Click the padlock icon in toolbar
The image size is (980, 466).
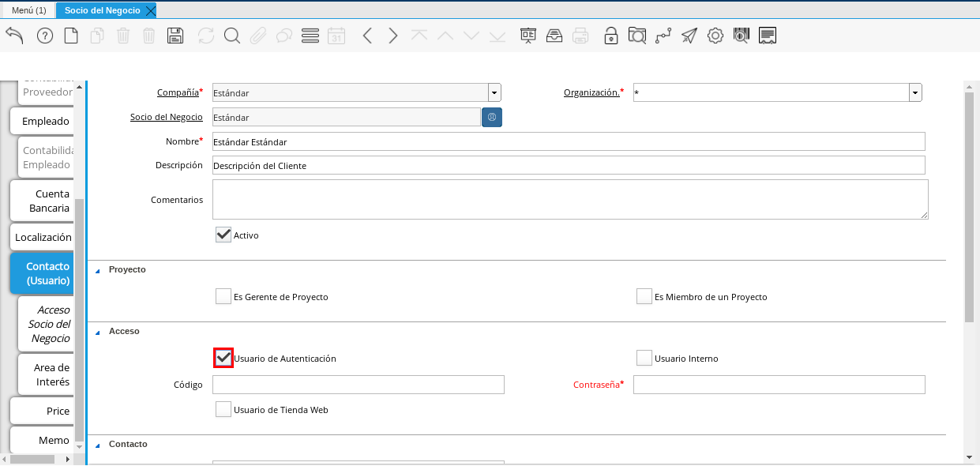[x=610, y=36]
